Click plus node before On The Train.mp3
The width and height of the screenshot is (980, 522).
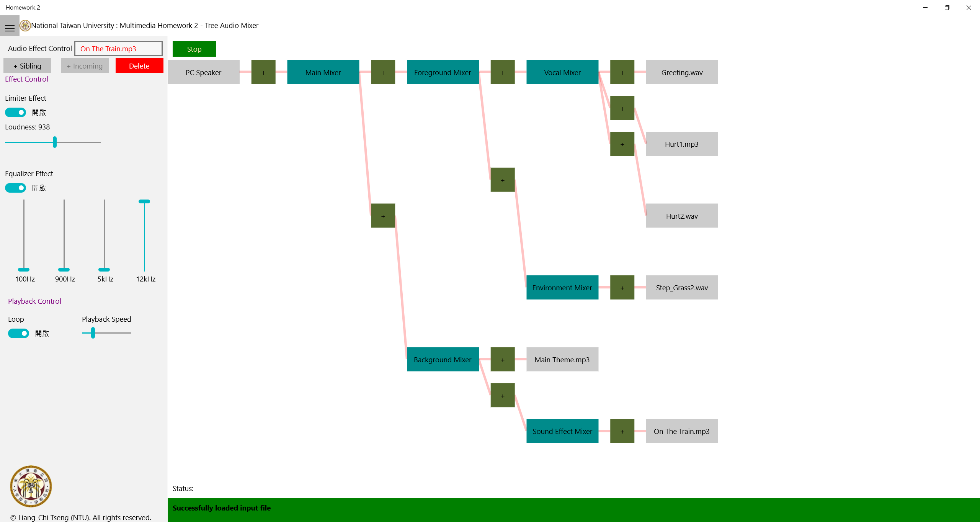[622, 431]
